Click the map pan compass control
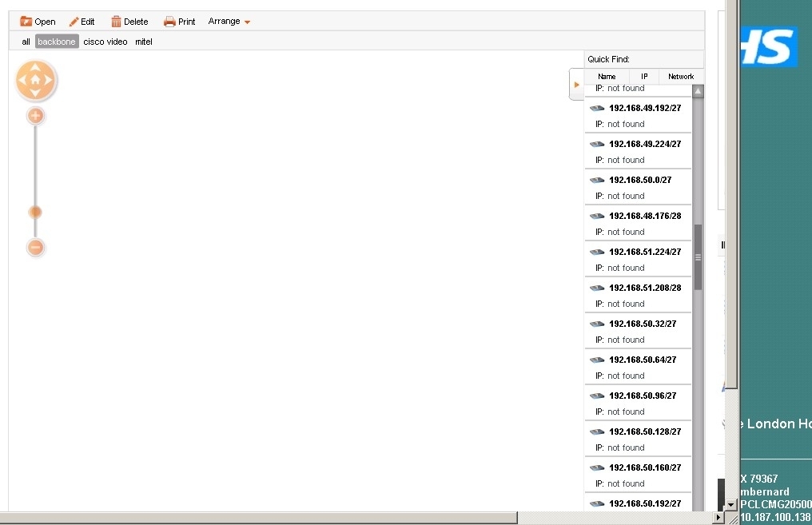This screenshot has height=525, width=812. click(x=35, y=80)
